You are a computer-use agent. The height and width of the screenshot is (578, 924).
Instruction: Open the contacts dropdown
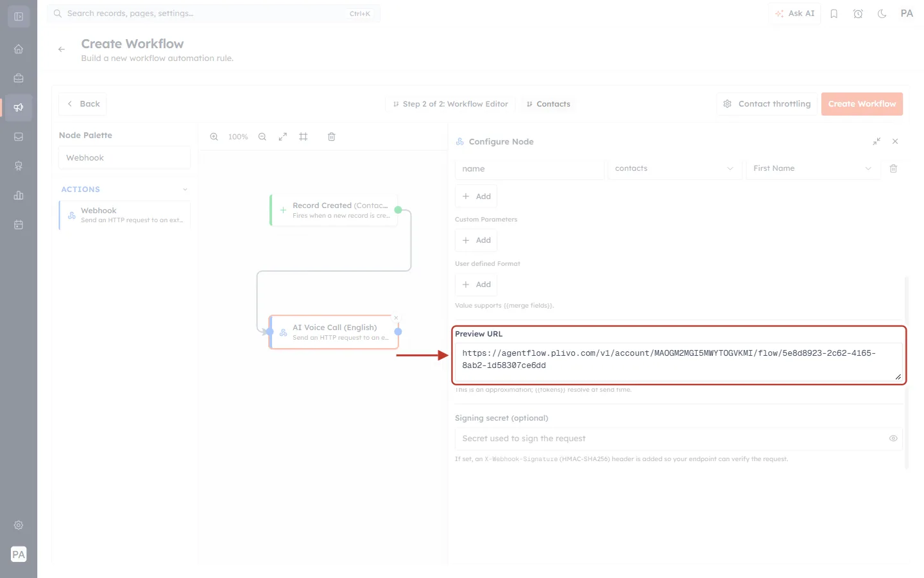coord(674,168)
